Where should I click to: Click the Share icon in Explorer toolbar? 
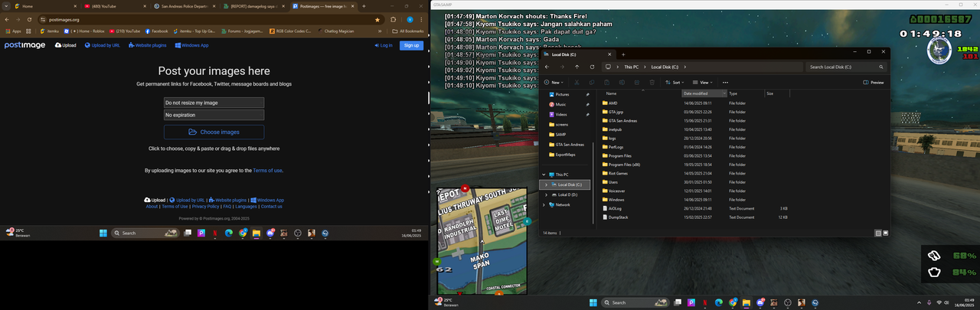[635, 82]
